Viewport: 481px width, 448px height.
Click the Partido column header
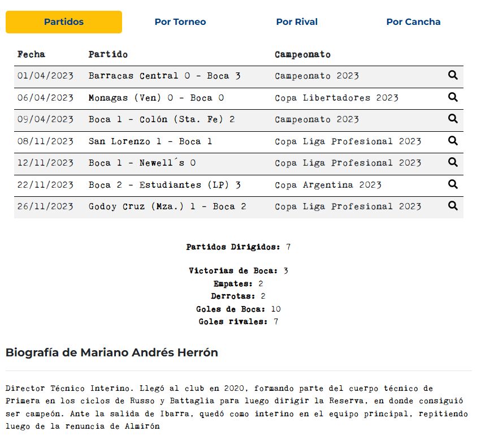[x=108, y=54]
